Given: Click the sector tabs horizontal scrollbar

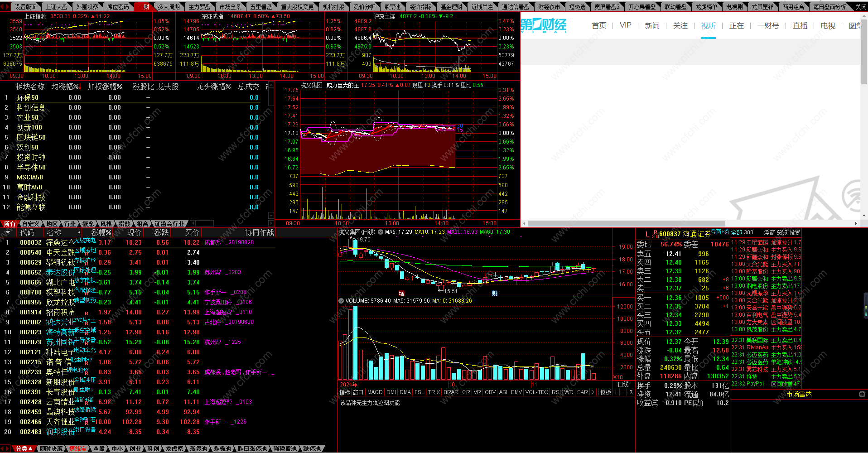Looking at the screenshot, I should (205, 223).
